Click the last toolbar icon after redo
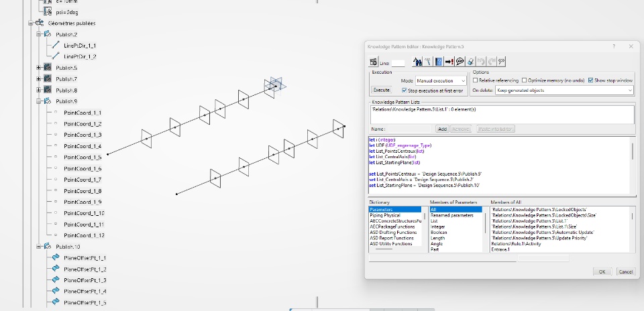The width and height of the screenshot is (644, 311). (502, 62)
